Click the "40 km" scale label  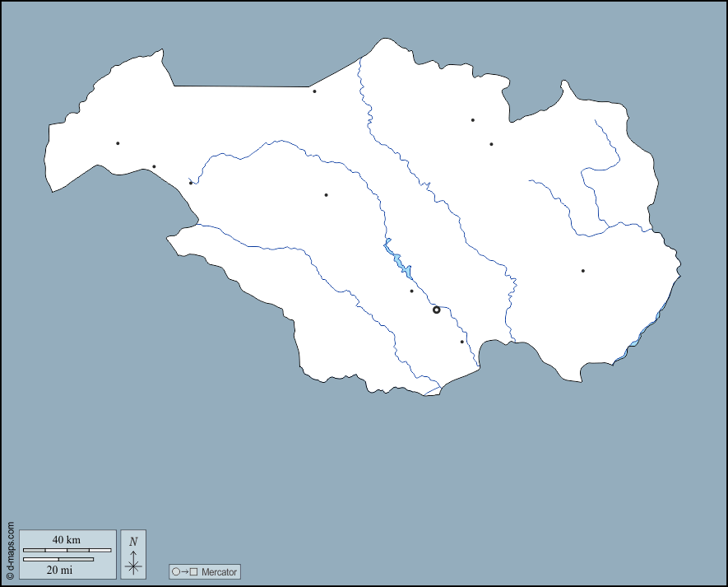(67, 539)
